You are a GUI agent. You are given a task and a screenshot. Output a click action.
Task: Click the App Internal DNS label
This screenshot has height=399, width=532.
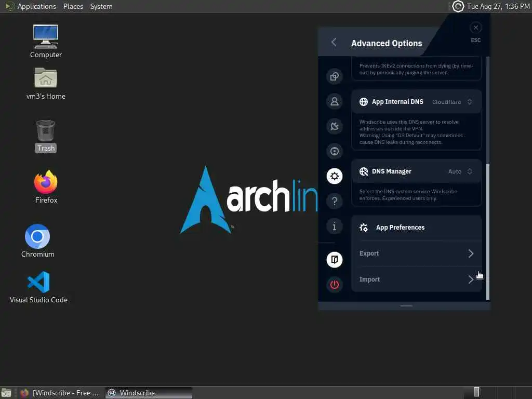(397, 102)
